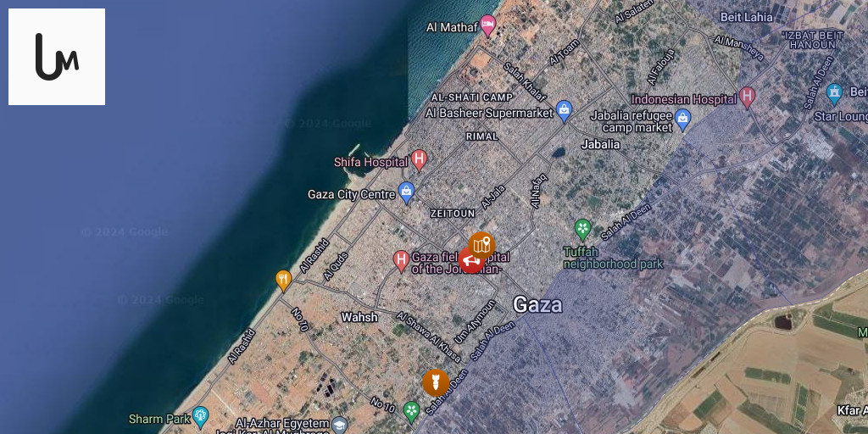Image resolution: width=868 pixels, height=434 pixels.
Task: Click the green park pin near No 10 road
Action: pos(411,411)
